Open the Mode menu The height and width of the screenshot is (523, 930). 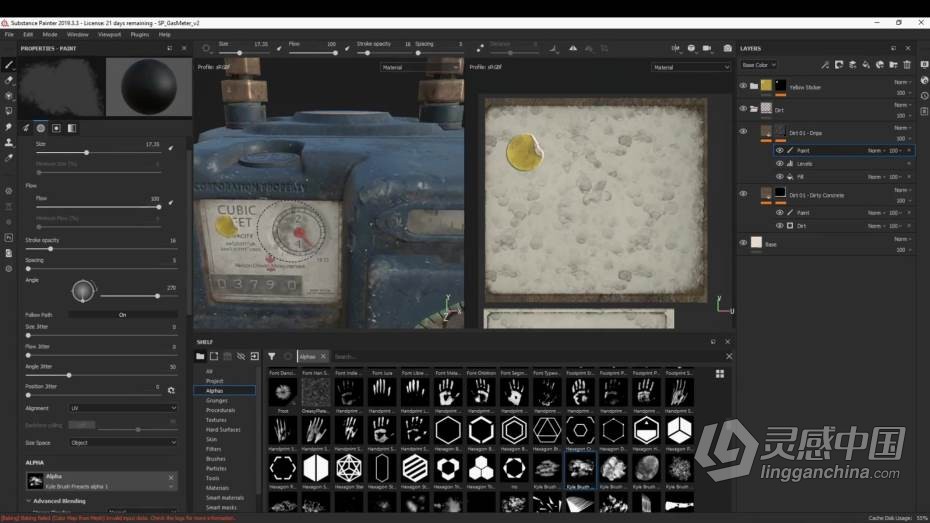pyautogui.click(x=50, y=34)
